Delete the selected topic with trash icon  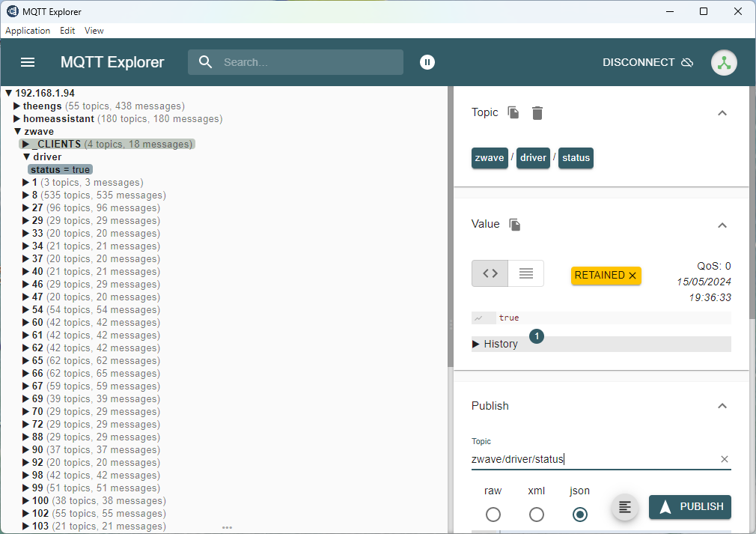pyautogui.click(x=537, y=113)
